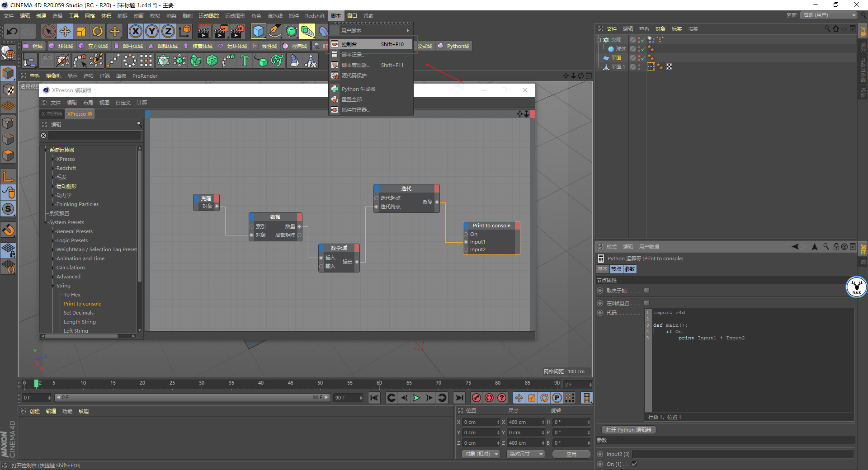Open 控制台 from the script menu

pyautogui.click(x=371, y=44)
